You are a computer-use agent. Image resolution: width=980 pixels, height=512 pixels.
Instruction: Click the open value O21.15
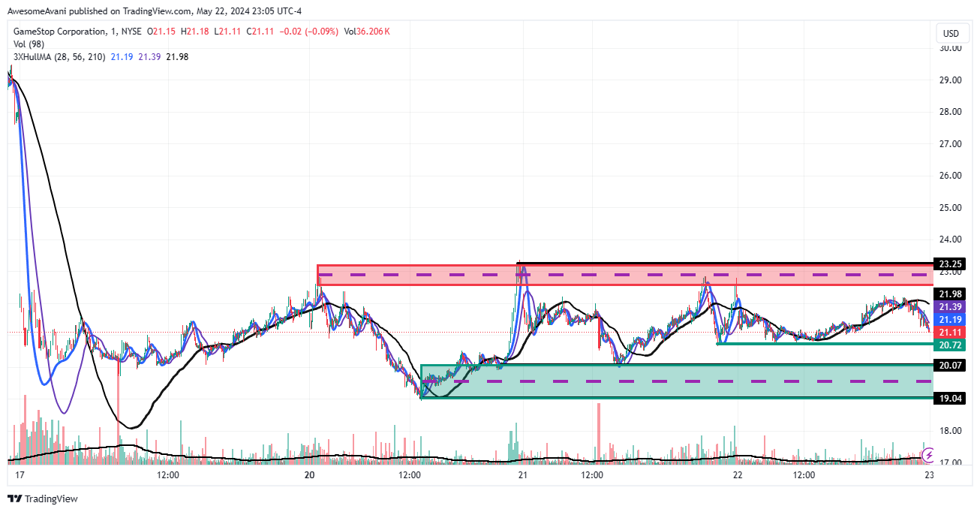pyautogui.click(x=162, y=32)
